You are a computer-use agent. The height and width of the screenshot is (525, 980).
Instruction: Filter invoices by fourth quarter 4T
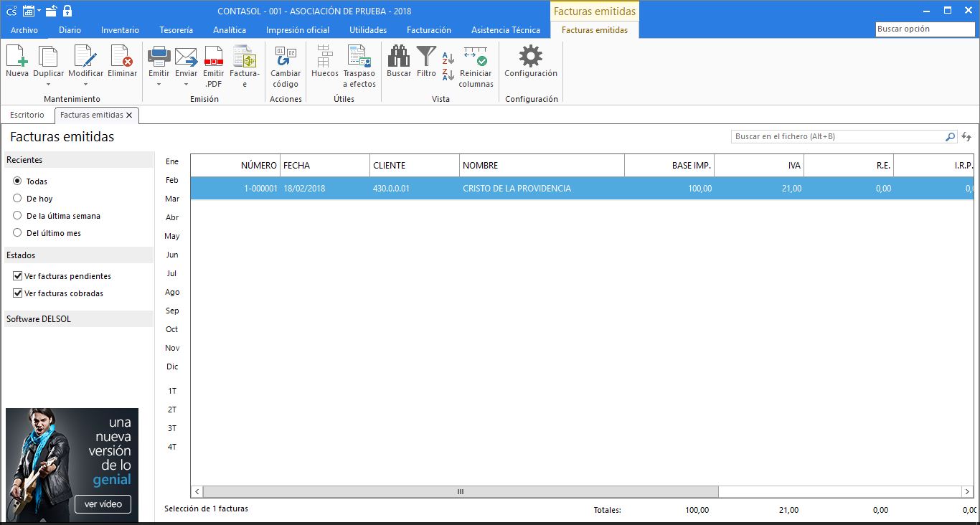(x=172, y=447)
